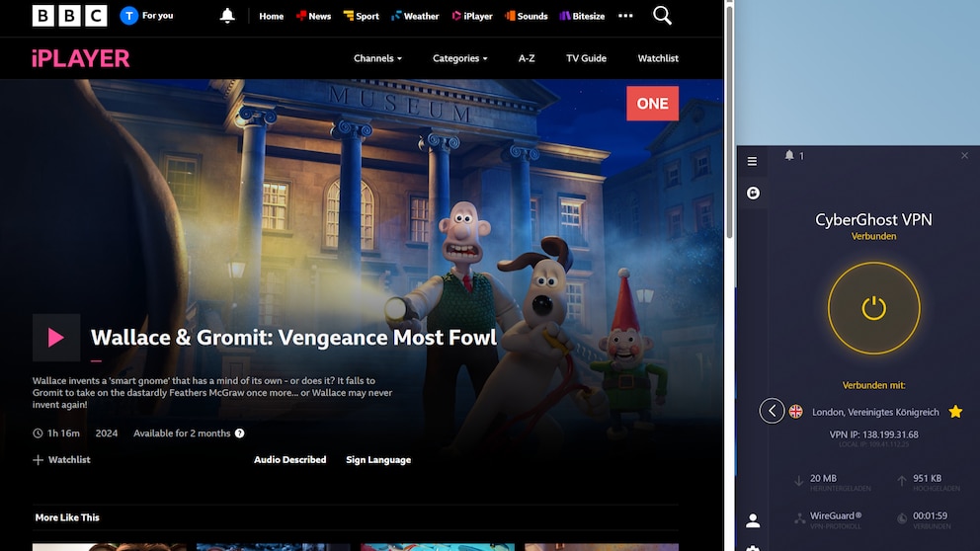Click the download arrow icon in CyberGhost
The image size is (980, 551).
tap(798, 481)
